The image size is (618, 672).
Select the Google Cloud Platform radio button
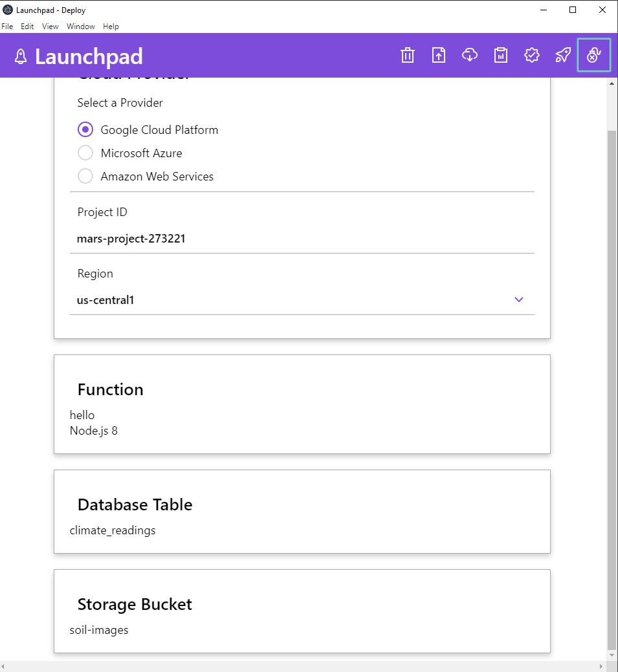pyautogui.click(x=85, y=129)
